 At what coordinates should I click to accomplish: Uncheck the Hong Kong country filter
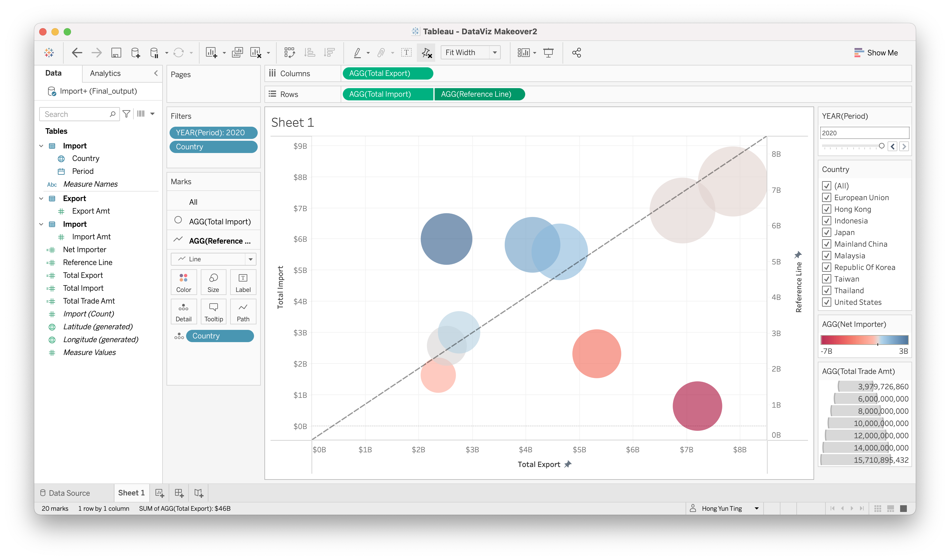[x=827, y=209]
